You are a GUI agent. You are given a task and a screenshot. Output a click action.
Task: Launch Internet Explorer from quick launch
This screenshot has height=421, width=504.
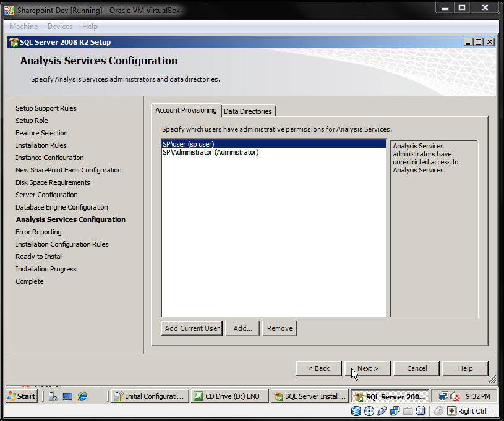(82, 396)
